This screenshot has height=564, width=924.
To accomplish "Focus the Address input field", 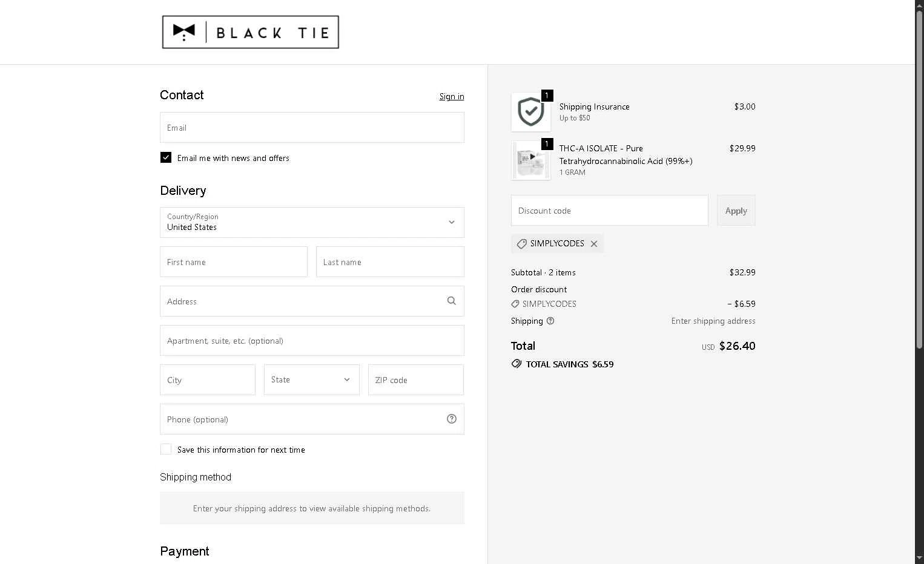I will [x=312, y=301].
